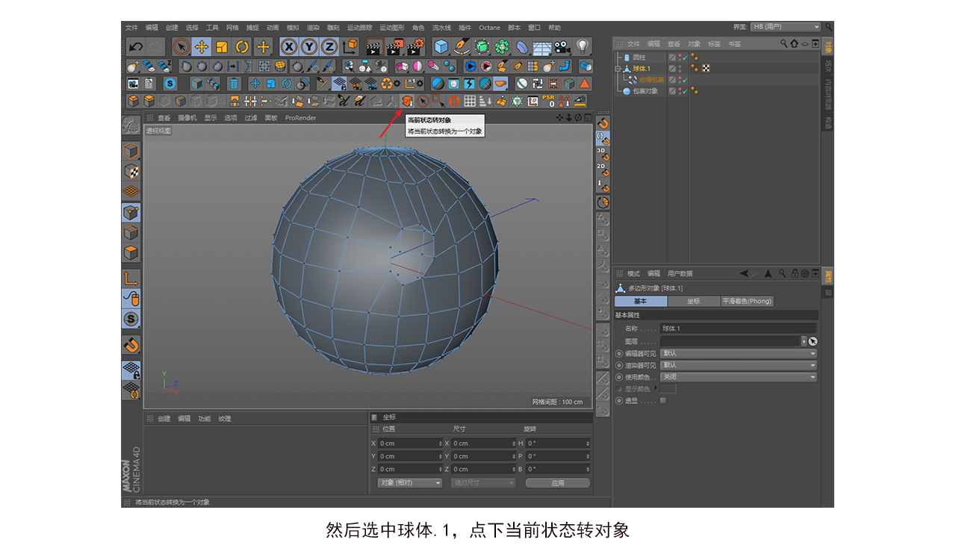Collapse the 球体.1 tree node
The image size is (956, 560).
(618, 68)
